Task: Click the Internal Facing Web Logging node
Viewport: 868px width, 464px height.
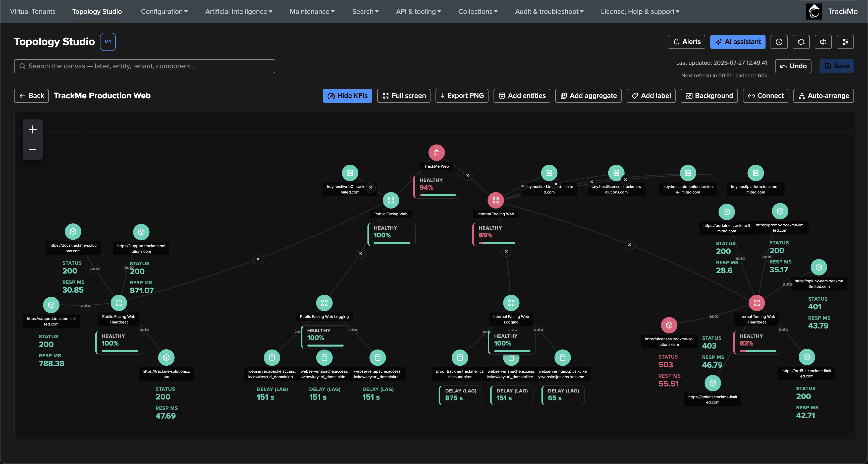Action: (x=511, y=303)
